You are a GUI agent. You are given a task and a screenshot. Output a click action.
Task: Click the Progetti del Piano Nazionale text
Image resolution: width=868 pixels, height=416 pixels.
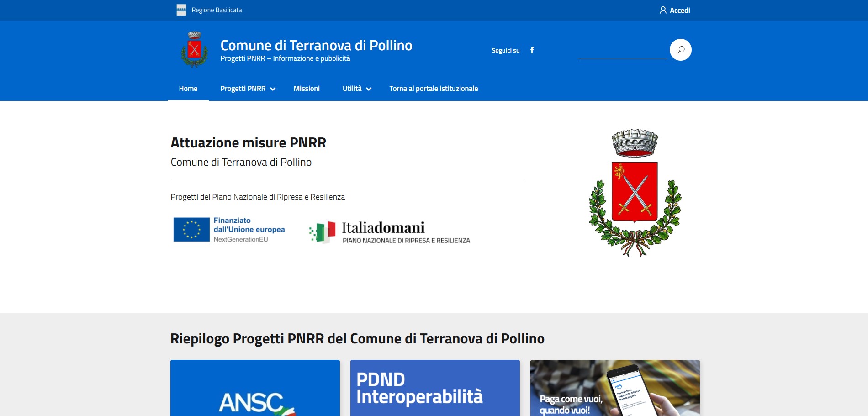258,197
